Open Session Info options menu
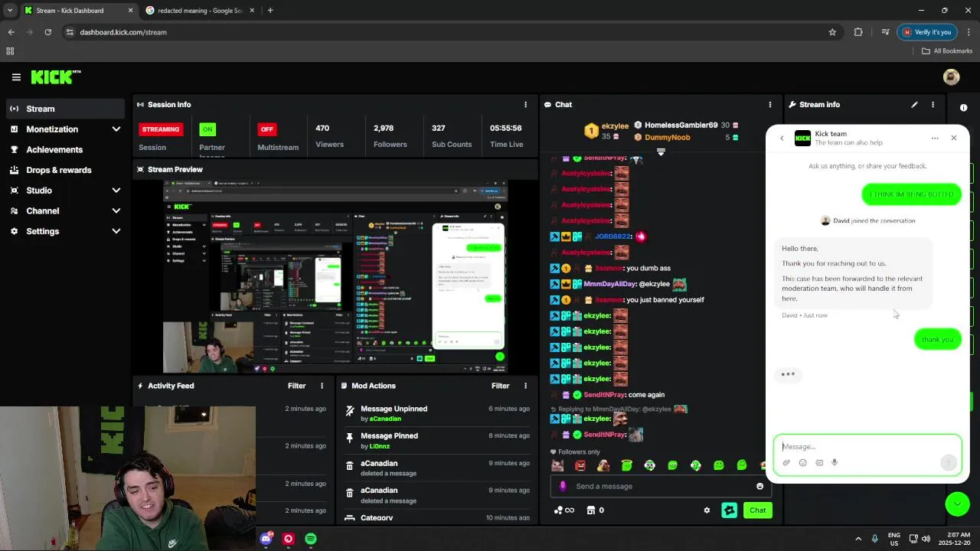Image resolution: width=980 pixels, height=551 pixels. (x=525, y=105)
